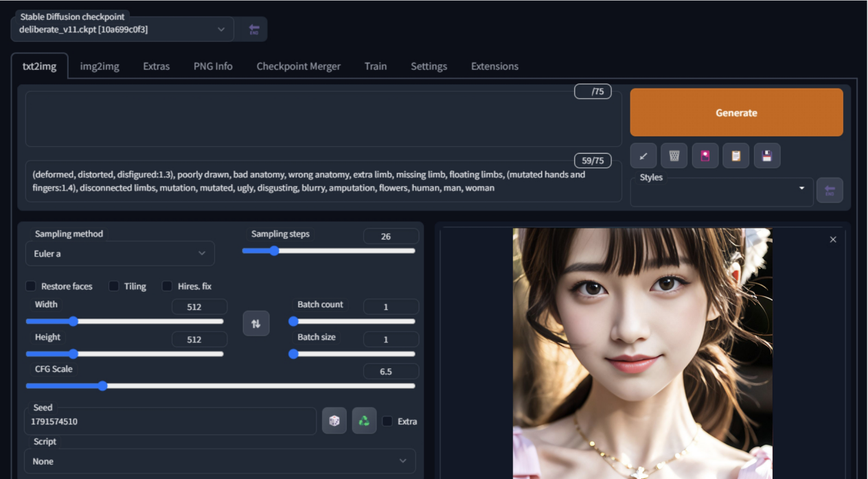The height and width of the screenshot is (479, 868).
Task: Enable the Tiling checkbox
Action: pyautogui.click(x=114, y=286)
